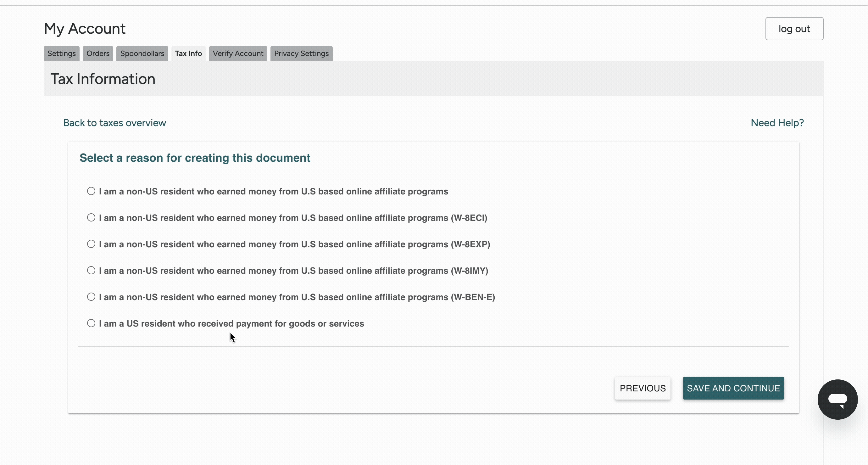Viewport: 868px width, 465px height.
Task: Choose the US resident payment option
Action: click(x=91, y=323)
